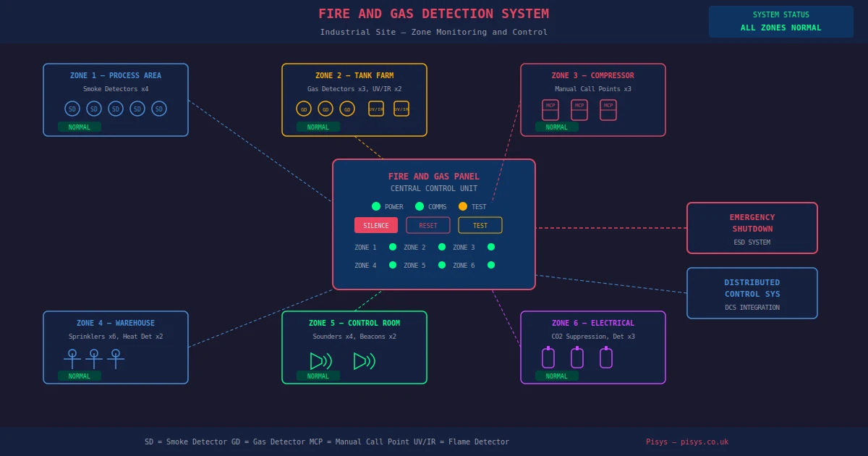Click the NORMAL status badge in Zone 5
Screen dimensions: 868x456
(x=318, y=376)
